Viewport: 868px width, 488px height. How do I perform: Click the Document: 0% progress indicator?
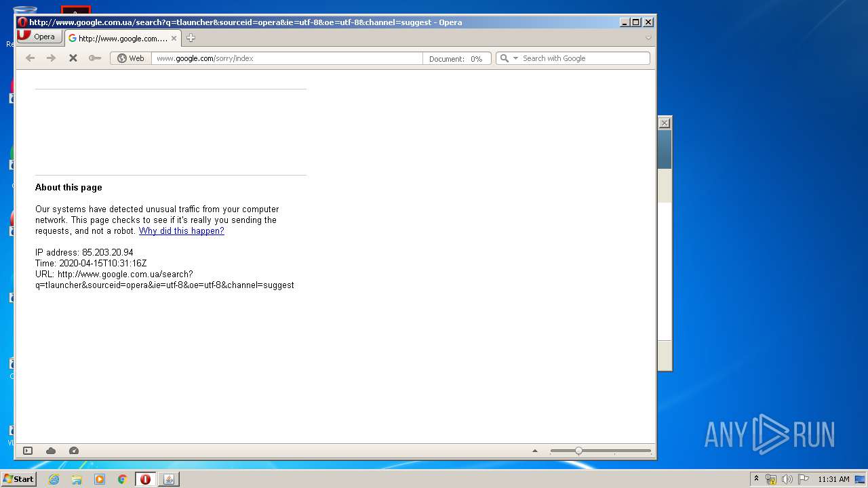click(456, 59)
